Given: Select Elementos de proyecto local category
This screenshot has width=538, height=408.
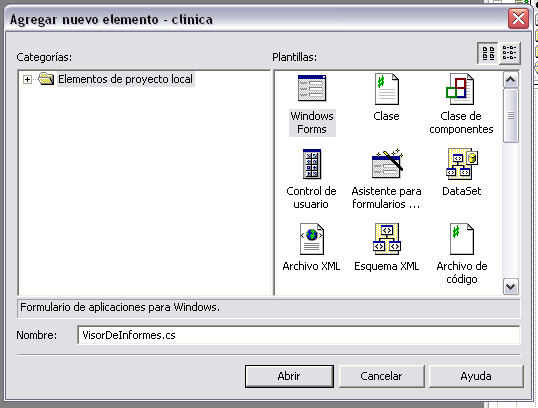Looking at the screenshot, I should click(126, 79).
